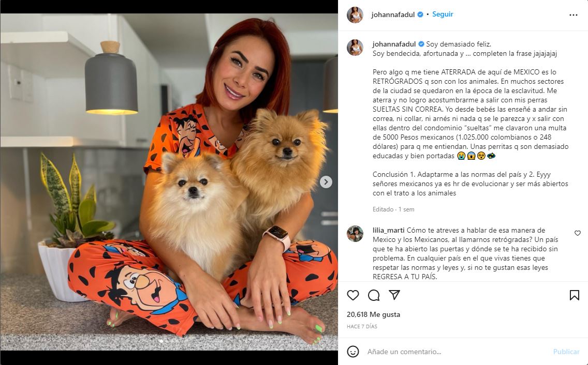The width and height of the screenshot is (588, 365).
Task: Click the verified badge in header
Action: point(420,14)
